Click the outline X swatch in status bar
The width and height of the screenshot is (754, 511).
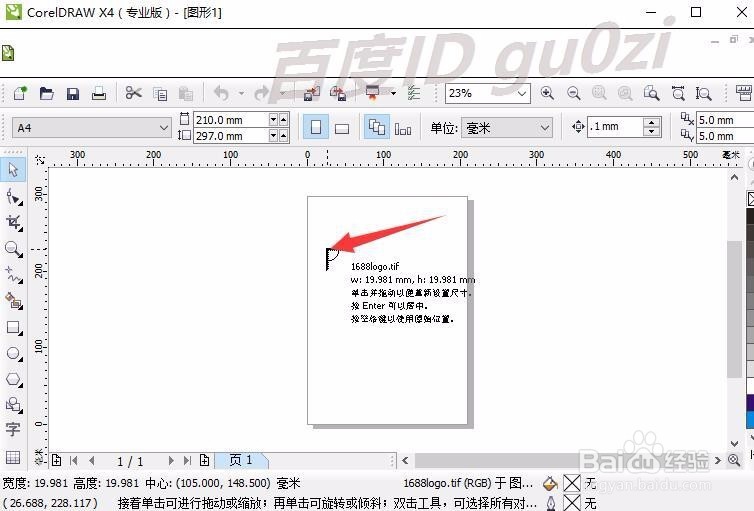pyautogui.click(x=572, y=503)
